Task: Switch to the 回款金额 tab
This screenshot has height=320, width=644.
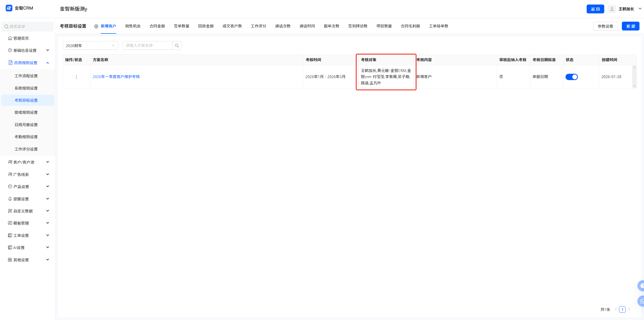Action: pyautogui.click(x=206, y=26)
